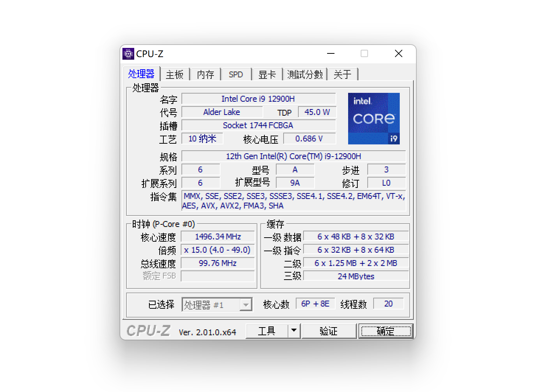Image resolution: width=541 pixels, height=392 pixels.
Task: Click the Alder Lake code name value
Action: click(222, 112)
